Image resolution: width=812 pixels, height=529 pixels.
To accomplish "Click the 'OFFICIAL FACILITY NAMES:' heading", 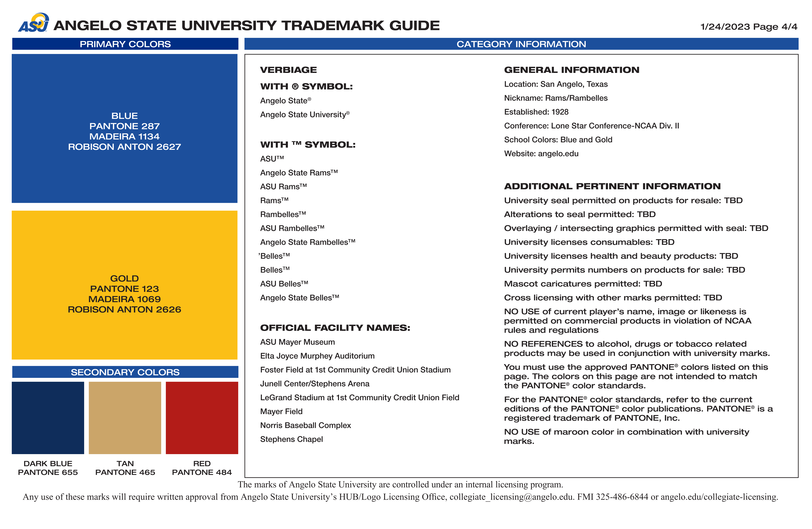I will point(335,328).
